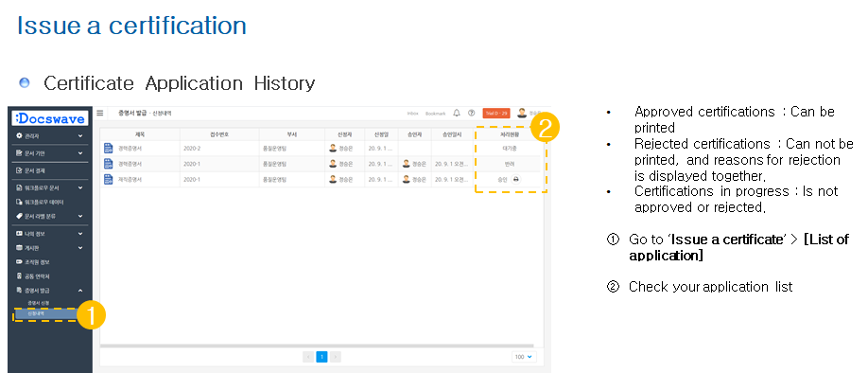Select 증명서 신청 submenu item
Screen dimensions: 868x373
tap(39, 303)
